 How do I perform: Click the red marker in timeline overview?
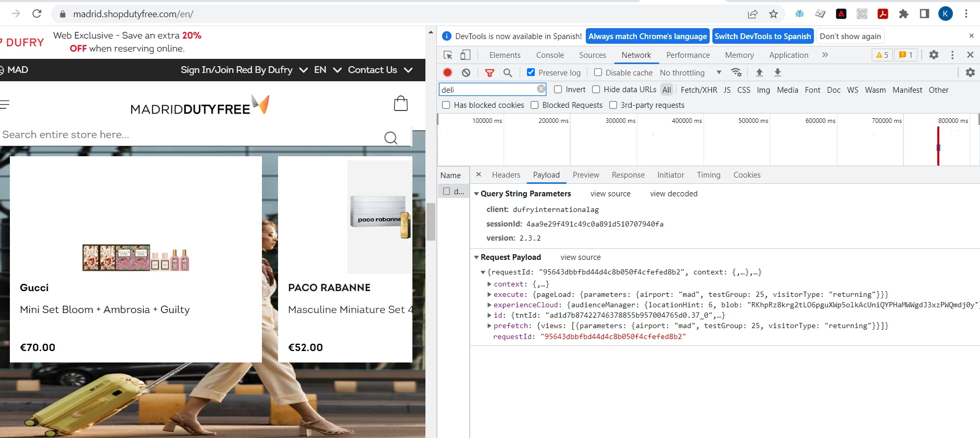938,146
